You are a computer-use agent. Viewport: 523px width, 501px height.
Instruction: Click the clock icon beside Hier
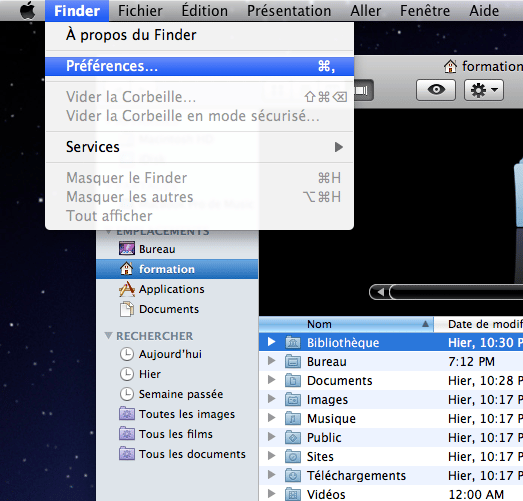pos(127,374)
